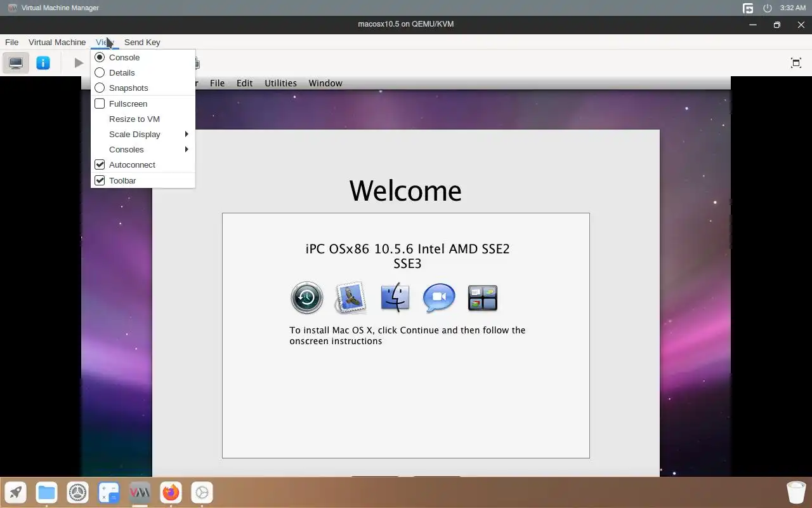Launch Firefox from the dock
Screen dimensions: 812x508
171,492
